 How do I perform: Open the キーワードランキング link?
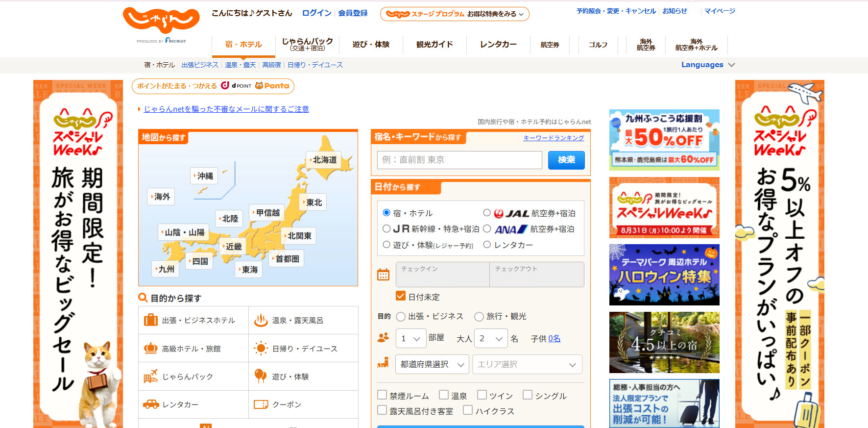point(554,138)
